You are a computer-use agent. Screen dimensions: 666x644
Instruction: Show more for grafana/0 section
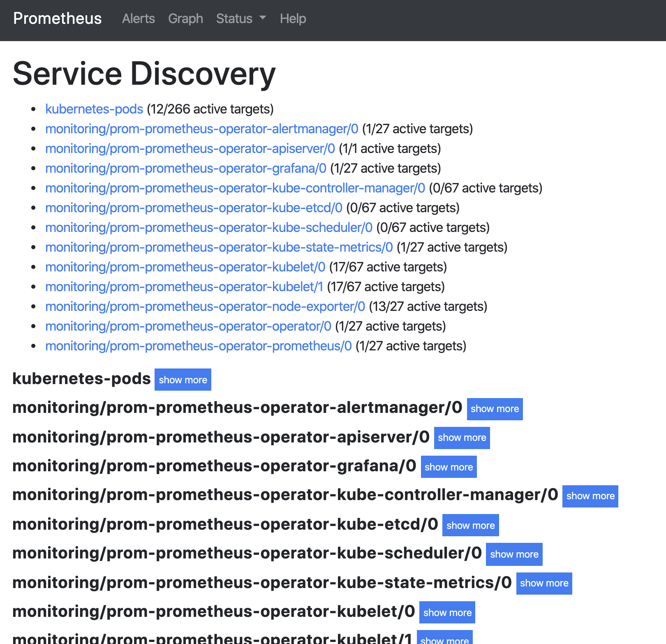point(449,467)
